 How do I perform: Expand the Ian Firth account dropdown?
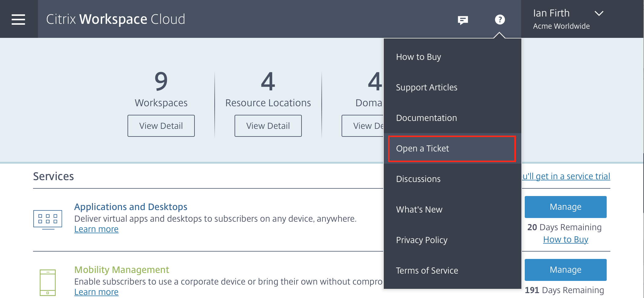click(598, 13)
